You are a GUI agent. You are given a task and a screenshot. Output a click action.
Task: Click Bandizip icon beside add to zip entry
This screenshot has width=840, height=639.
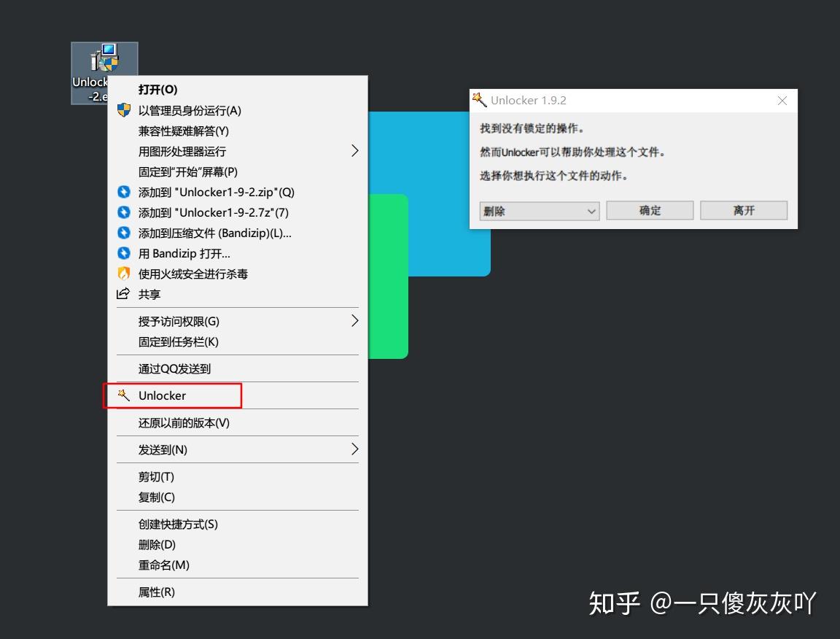coord(124,192)
